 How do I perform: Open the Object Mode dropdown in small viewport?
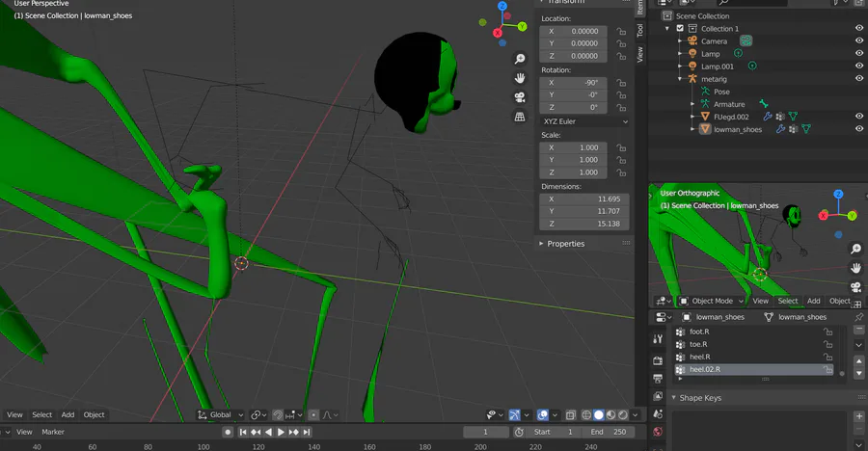pyautogui.click(x=711, y=301)
